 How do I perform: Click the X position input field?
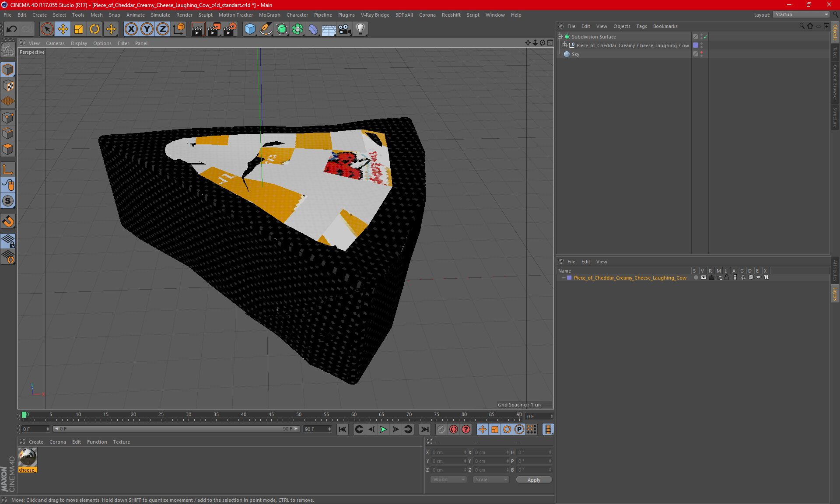pyautogui.click(x=448, y=452)
